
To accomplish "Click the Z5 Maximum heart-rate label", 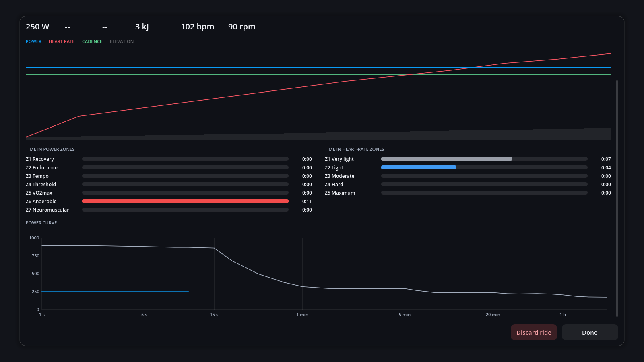I will pos(340,193).
